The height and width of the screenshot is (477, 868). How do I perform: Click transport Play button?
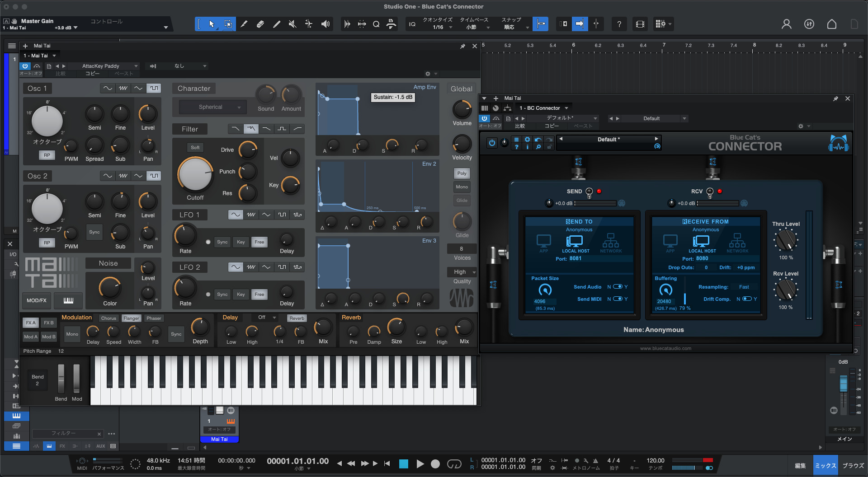[420, 464]
